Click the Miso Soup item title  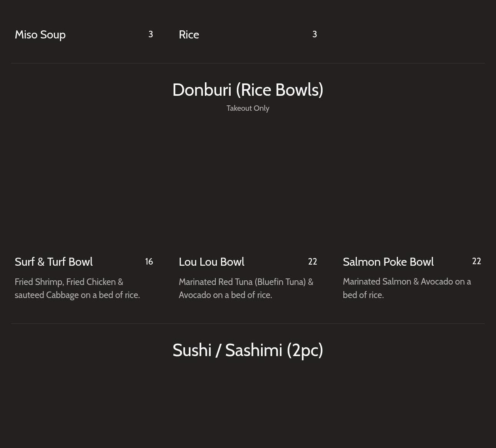pos(40,35)
